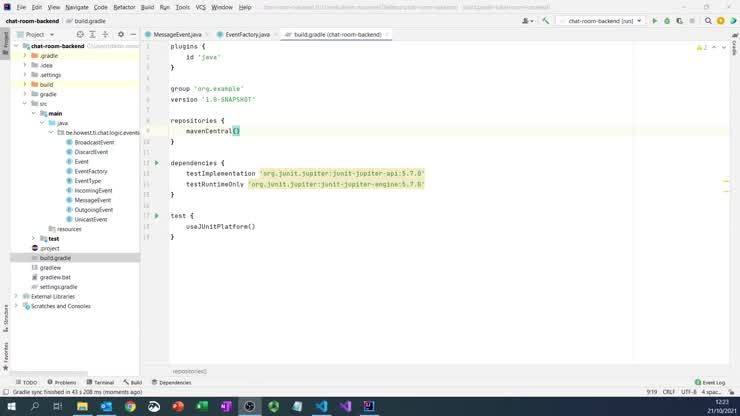Go to next highlighted problem arrow

(723, 48)
